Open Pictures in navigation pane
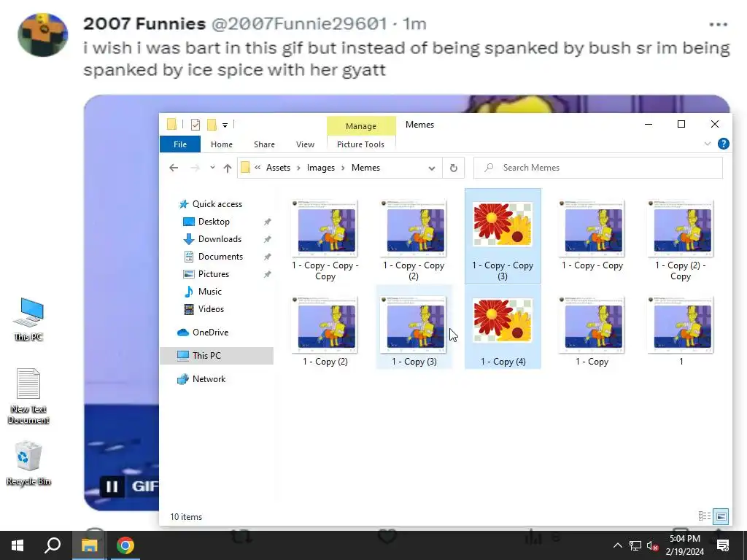747x560 pixels. pyautogui.click(x=214, y=274)
